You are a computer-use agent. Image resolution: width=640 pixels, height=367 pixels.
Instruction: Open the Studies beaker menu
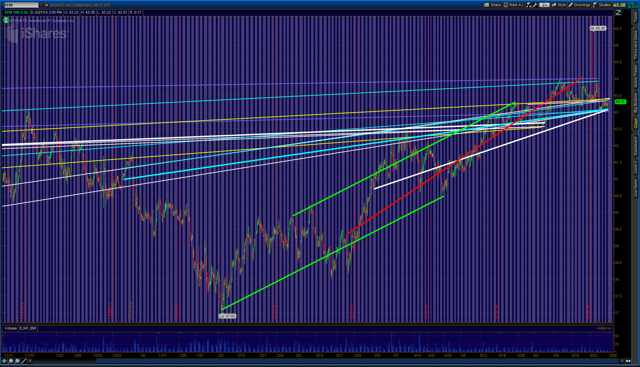coord(602,5)
